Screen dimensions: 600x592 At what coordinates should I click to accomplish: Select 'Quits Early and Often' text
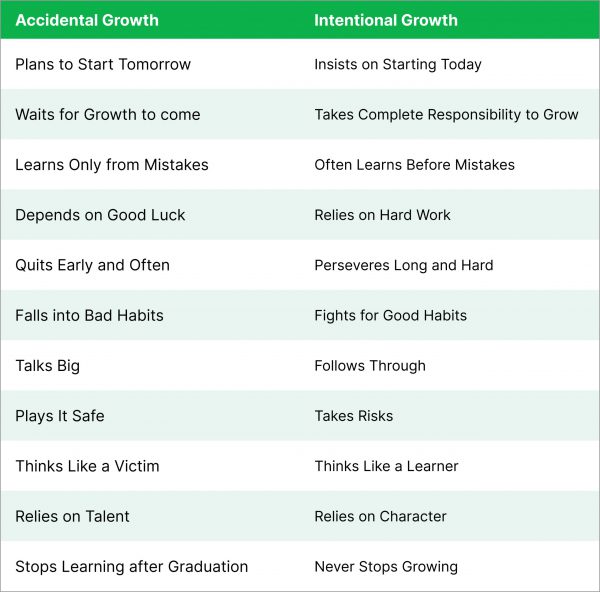tap(93, 265)
